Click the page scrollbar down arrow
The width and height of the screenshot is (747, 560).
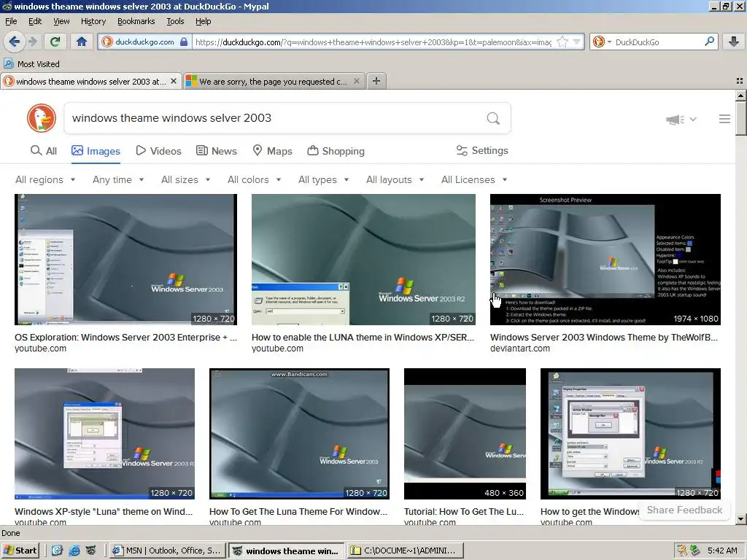click(x=741, y=518)
